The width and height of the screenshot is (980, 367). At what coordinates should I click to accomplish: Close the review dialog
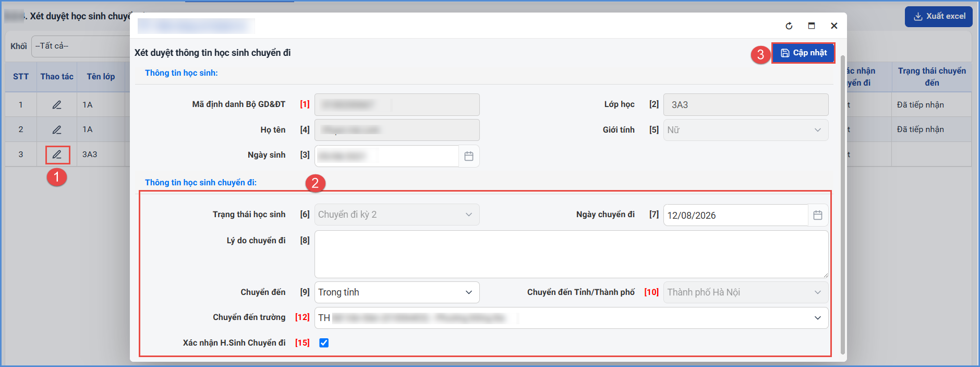[x=834, y=26]
